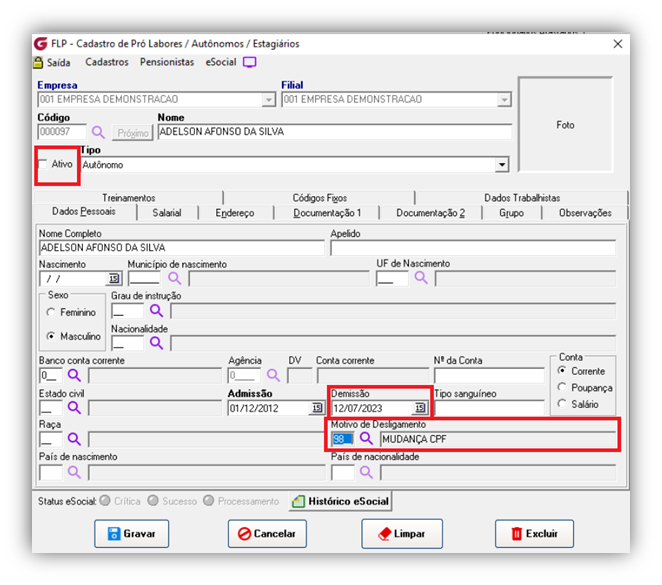Screen dimensions: 662x585
Task: Open the eSocial menu
Action: pyautogui.click(x=221, y=62)
